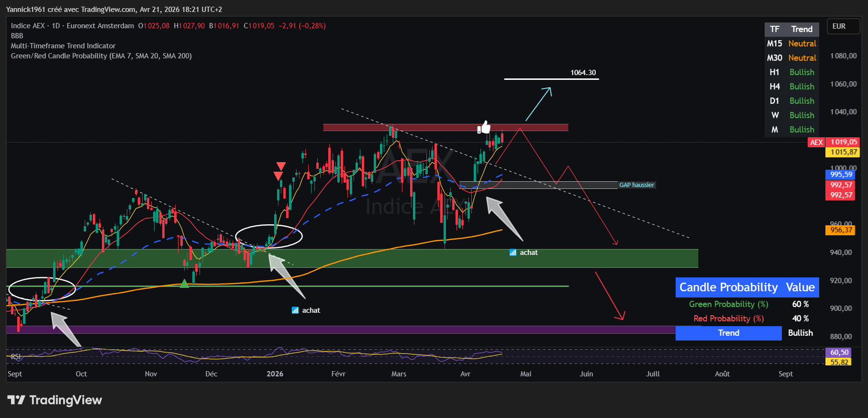Viewport: 868px width, 418px height.
Task: Click the W Bullish trend row
Action: [791, 115]
